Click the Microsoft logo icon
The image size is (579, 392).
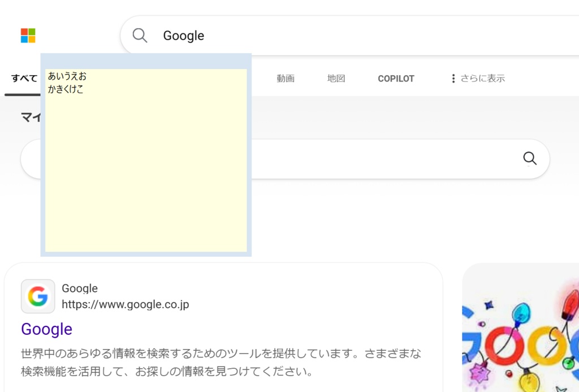28,36
